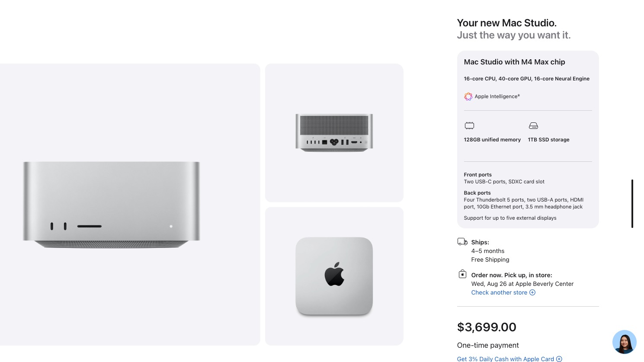This screenshot has width=644, height=362.
Task: Click the 1TB SSD storage label
Action: click(548, 140)
